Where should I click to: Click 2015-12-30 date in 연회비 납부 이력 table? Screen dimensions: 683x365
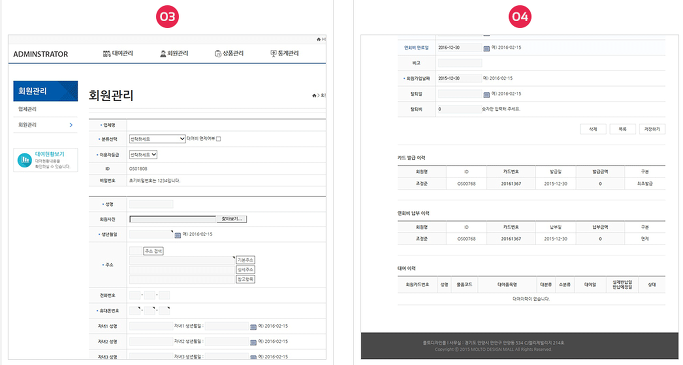coord(555,239)
